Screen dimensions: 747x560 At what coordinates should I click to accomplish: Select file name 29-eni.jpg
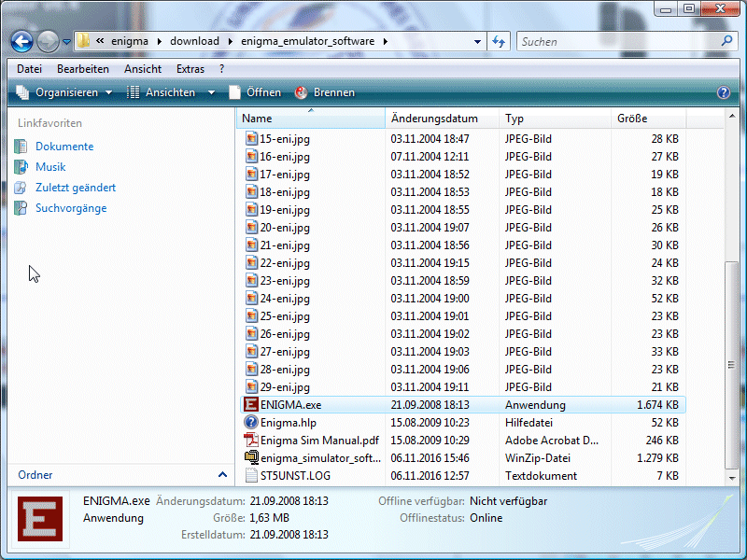(285, 387)
